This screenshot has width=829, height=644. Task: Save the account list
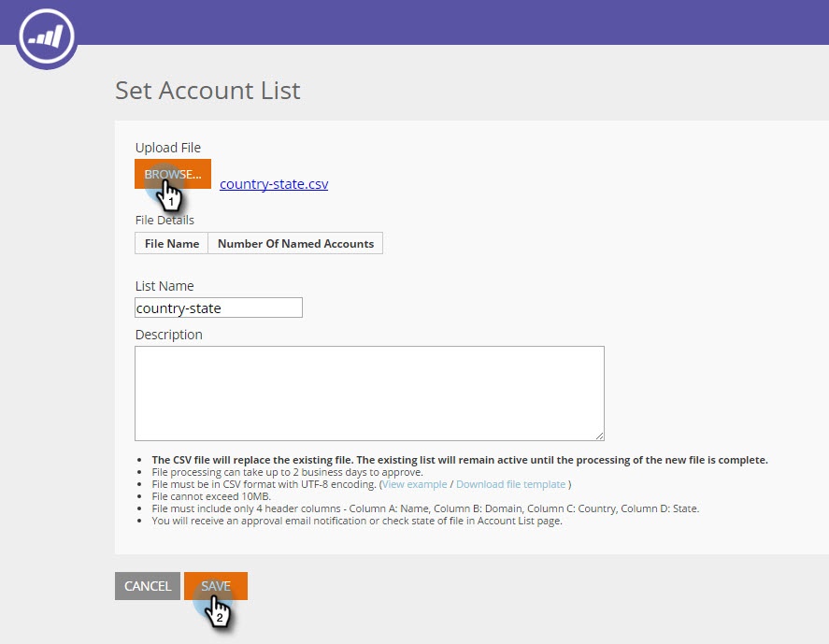(216, 586)
